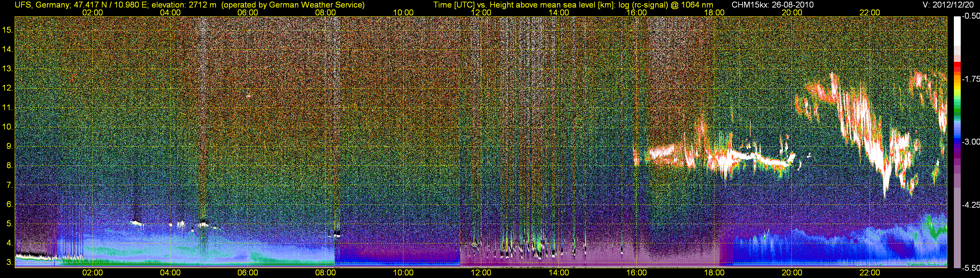
Task: Click 06:00 on the bottom time axis
Action: click(248, 273)
